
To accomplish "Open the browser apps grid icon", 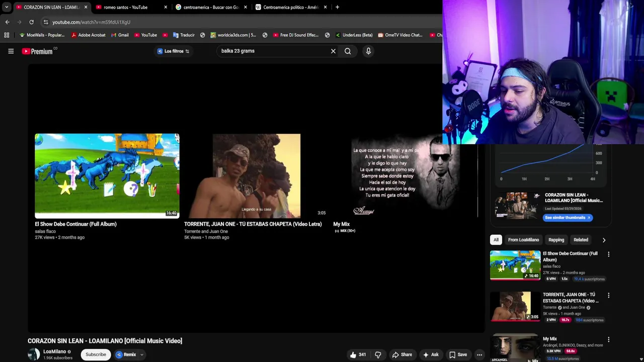I will click(x=7, y=35).
